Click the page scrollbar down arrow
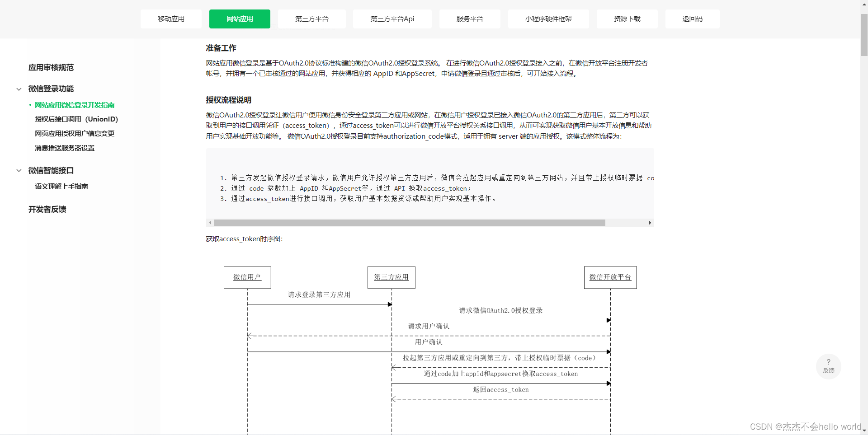 864,430
